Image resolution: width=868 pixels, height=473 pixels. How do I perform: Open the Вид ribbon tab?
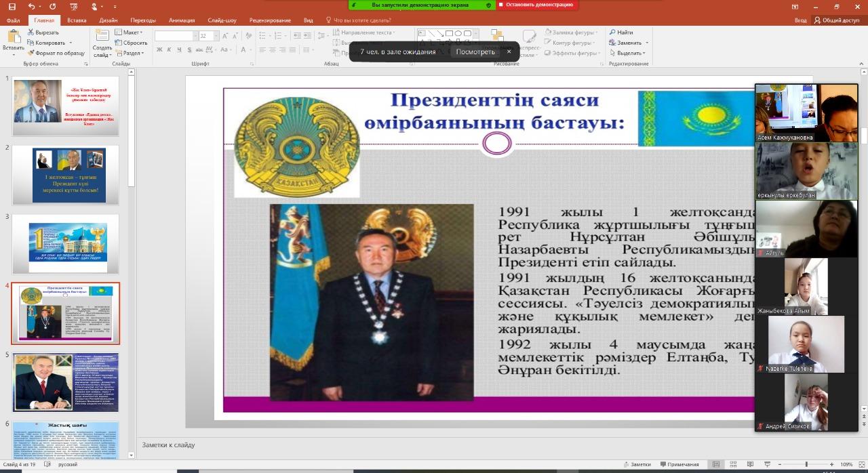coord(309,20)
